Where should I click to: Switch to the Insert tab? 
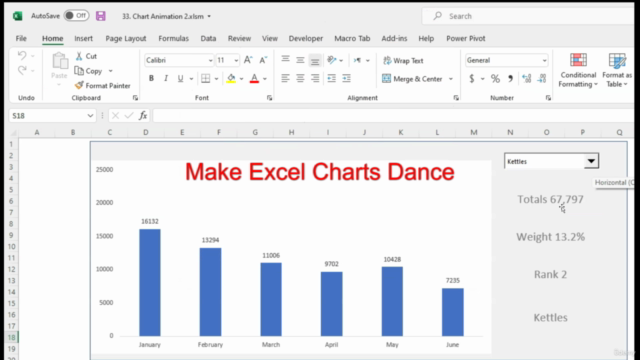pyautogui.click(x=83, y=38)
